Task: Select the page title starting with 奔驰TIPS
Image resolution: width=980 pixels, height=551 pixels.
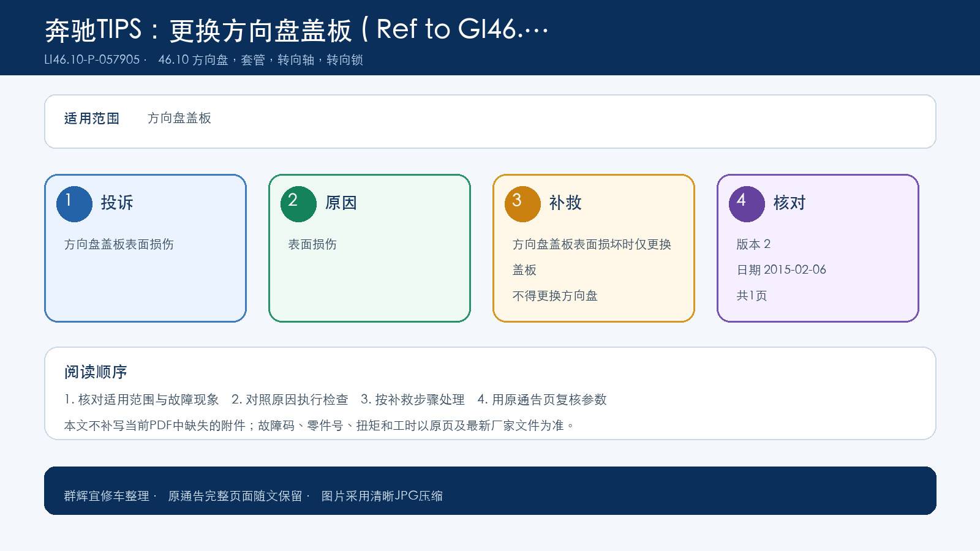Action: pos(296,29)
